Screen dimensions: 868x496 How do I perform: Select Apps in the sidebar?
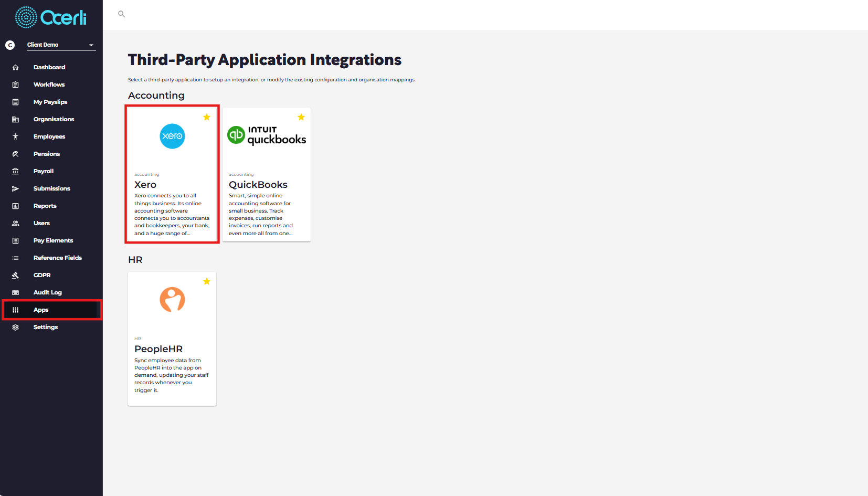point(41,310)
